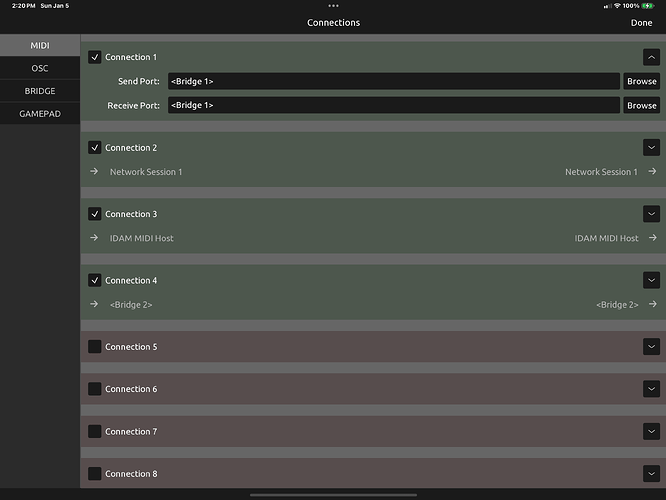The height and width of the screenshot is (500, 666).
Task: Click right arrow icon beside IDAM MIDI Host
Action: (652, 238)
